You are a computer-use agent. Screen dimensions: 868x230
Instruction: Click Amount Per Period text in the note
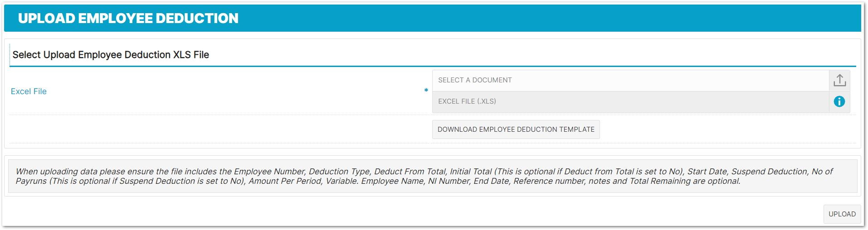(285, 181)
